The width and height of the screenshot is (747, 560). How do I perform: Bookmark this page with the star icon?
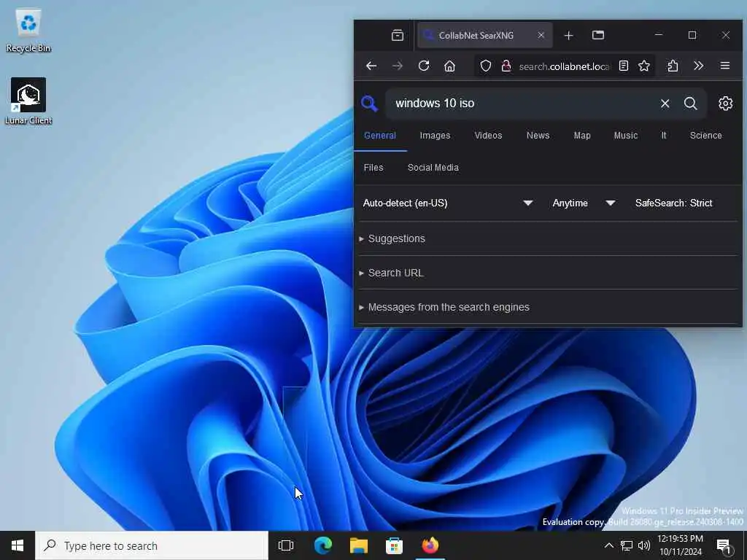coord(644,66)
